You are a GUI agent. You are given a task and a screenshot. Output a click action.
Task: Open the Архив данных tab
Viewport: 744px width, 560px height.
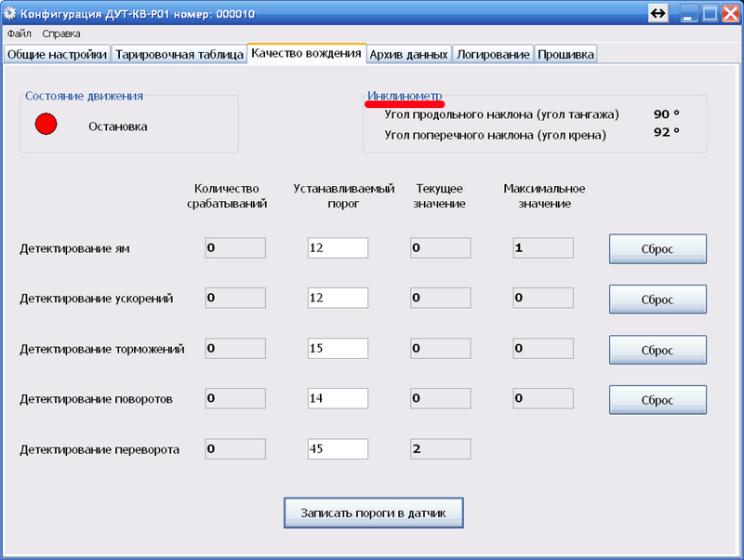click(x=408, y=54)
